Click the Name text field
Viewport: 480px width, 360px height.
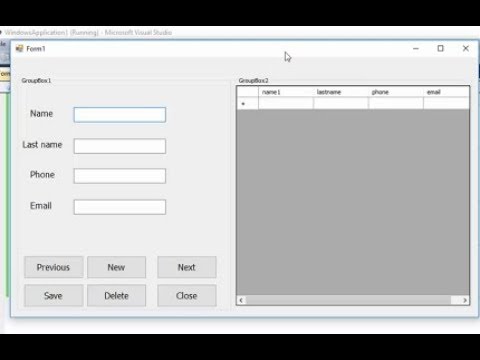point(120,115)
